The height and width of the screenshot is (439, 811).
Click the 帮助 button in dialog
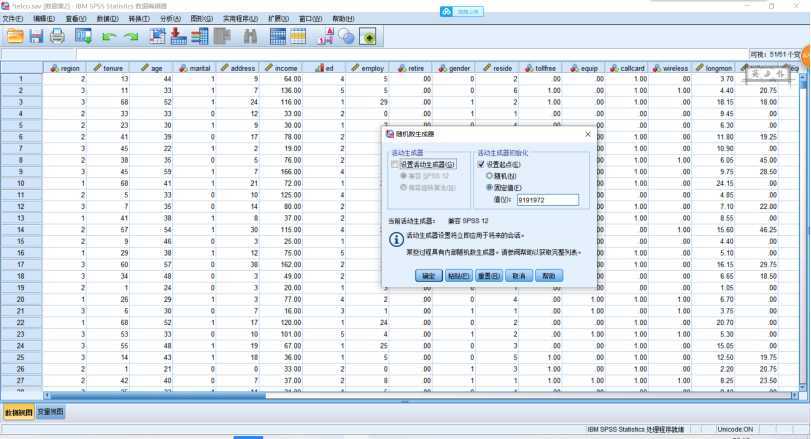coord(549,276)
